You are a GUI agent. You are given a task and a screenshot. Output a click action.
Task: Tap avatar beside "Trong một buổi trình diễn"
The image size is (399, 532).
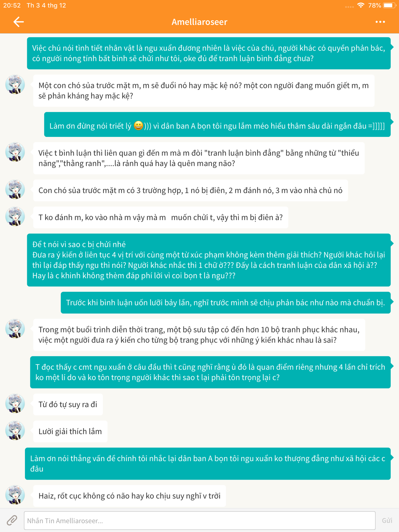15,329
